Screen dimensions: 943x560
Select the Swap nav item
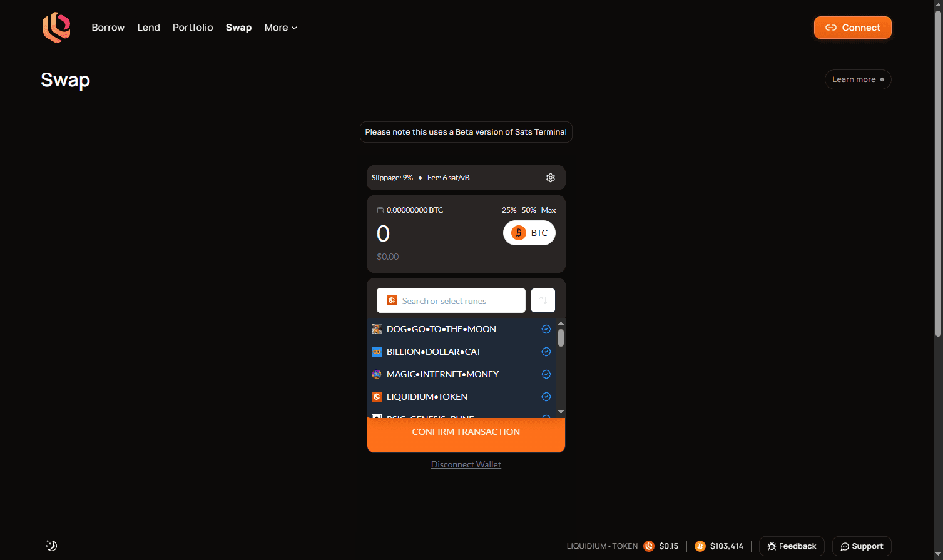238,28
